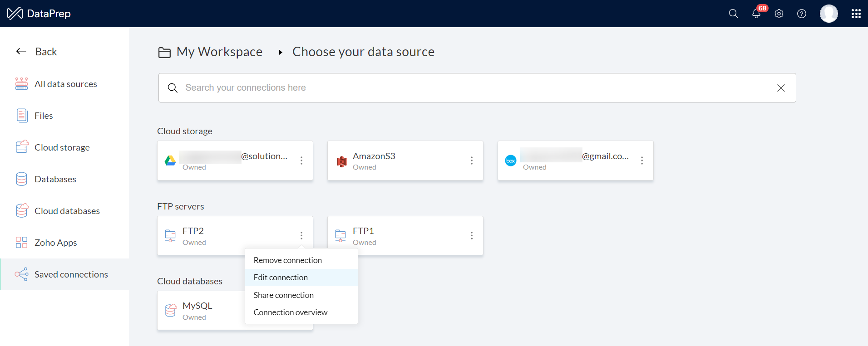Click the top bar search icon
This screenshot has height=346, width=868.
coord(733,14)
